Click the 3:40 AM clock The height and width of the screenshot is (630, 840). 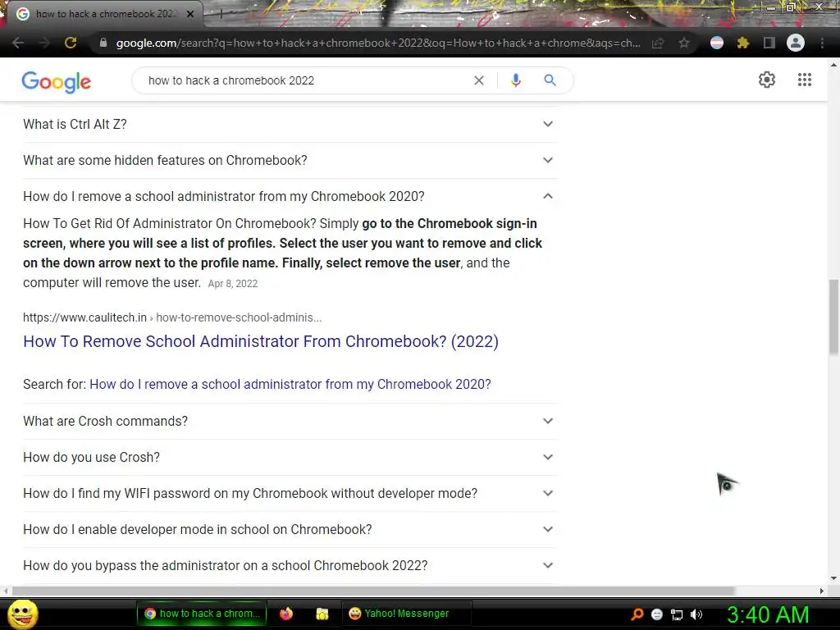coord(767,614)
